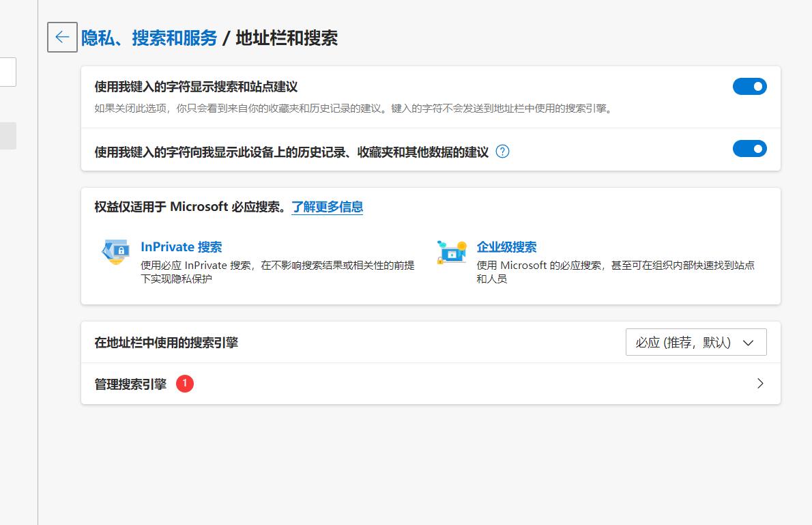Click the InPrivate 搜索 description text
Image resolution: width=812 pixels, height=525 pixels.
278,272
